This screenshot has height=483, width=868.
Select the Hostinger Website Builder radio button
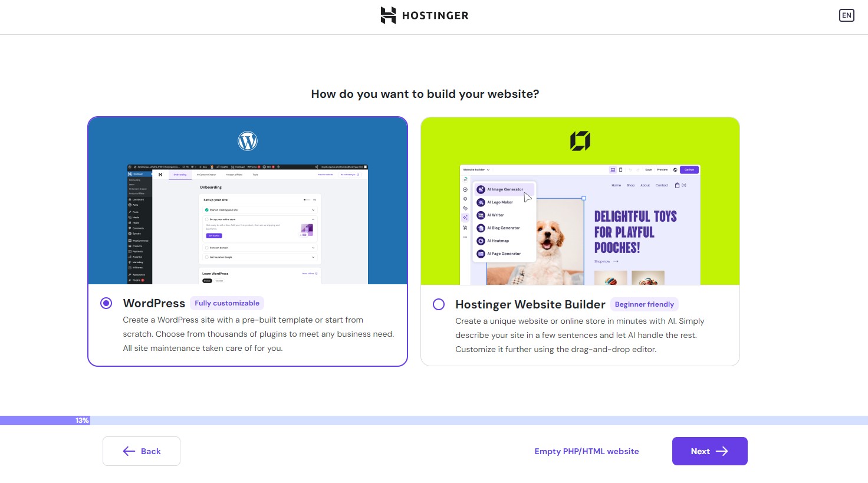(x=439, y=304)
